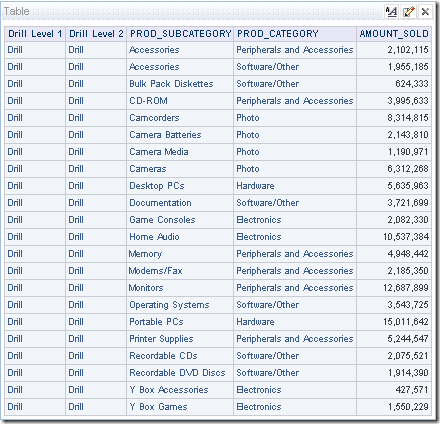Open the Camcorders subcategory link
The image size is (440, 424).
[x=154, y=118]
